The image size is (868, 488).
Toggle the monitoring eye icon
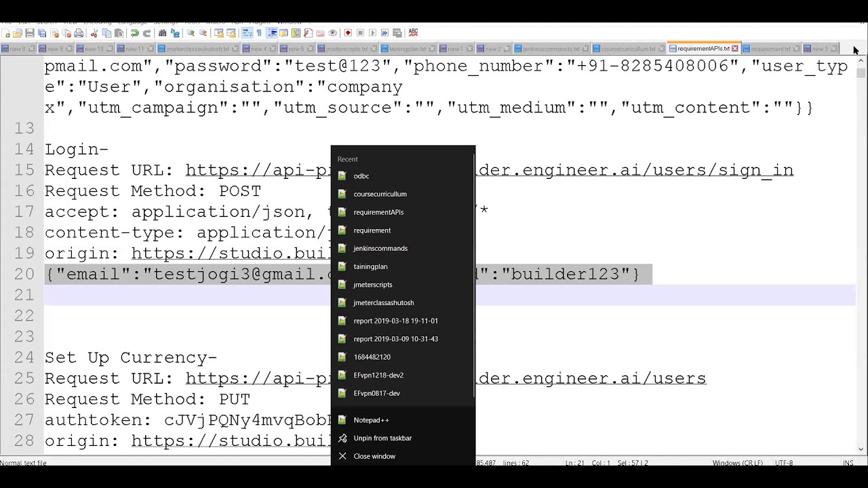click(x=332, y=33)
